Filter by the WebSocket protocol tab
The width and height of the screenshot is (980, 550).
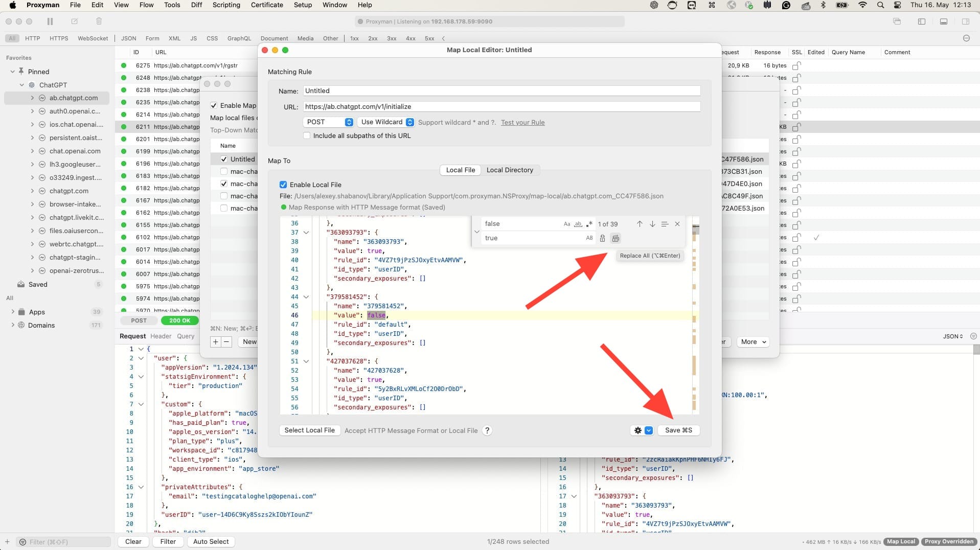pos(93,38)
